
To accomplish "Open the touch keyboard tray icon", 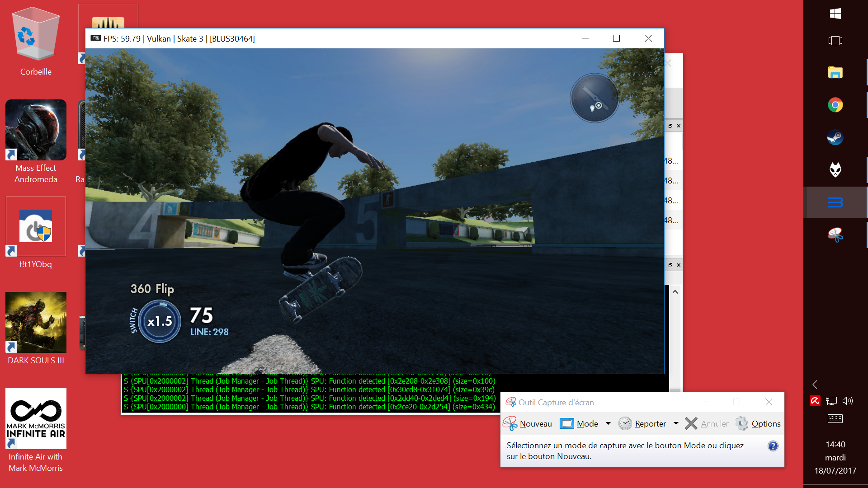I will tap(835, 419).
